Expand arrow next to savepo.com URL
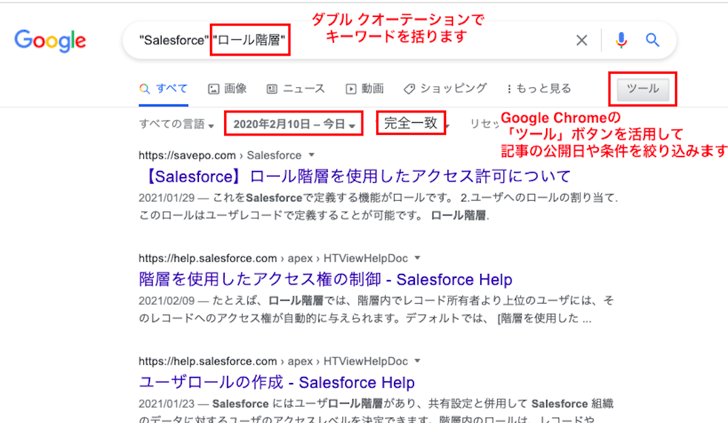This screenshot has height=423, width=728. [x=312, y=155]
